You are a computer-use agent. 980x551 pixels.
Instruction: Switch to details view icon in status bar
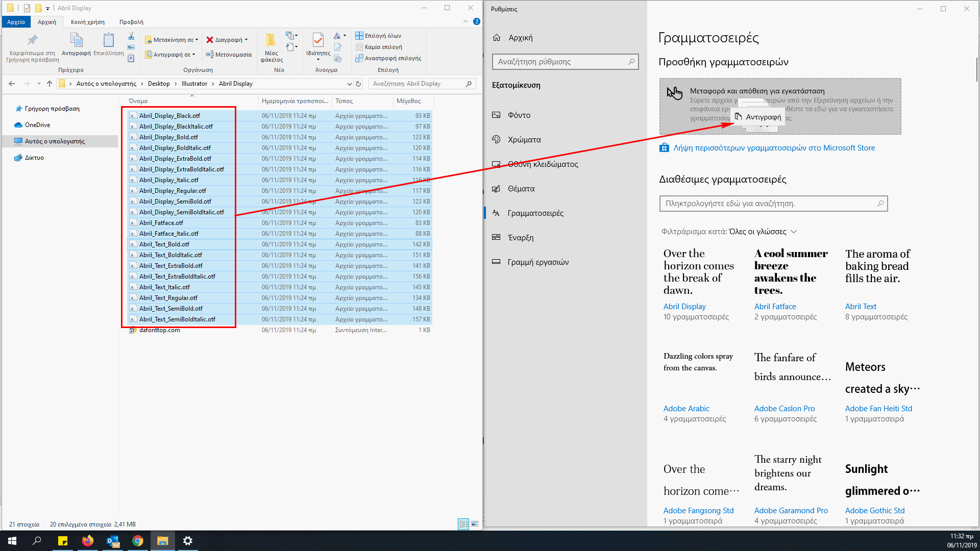(x=463, y=524)
